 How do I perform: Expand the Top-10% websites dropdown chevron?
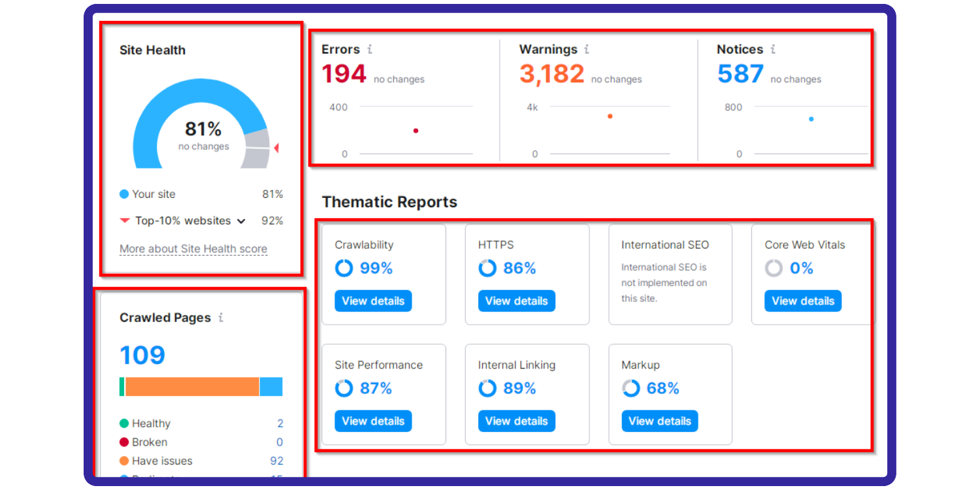[x=241, y=221]
